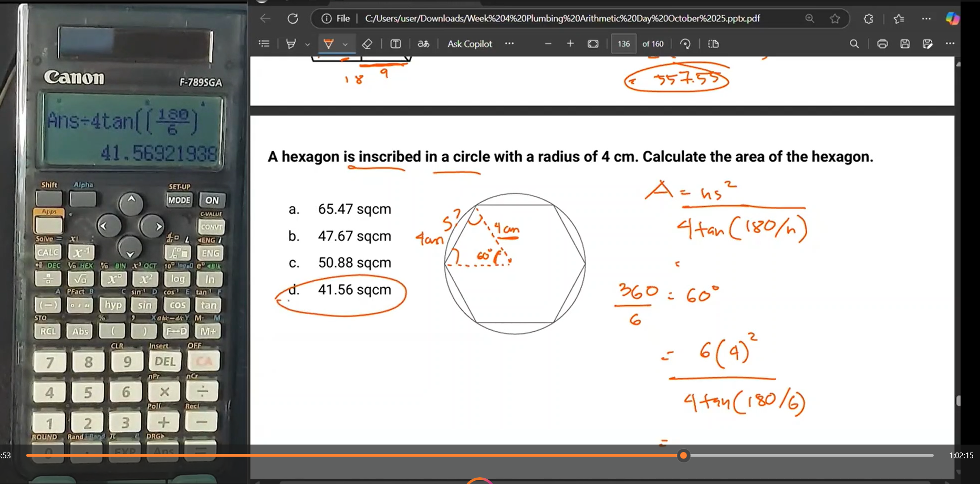Click the calculator square root key
This screenshot has width=980, height=484.
tap(80, 279)
